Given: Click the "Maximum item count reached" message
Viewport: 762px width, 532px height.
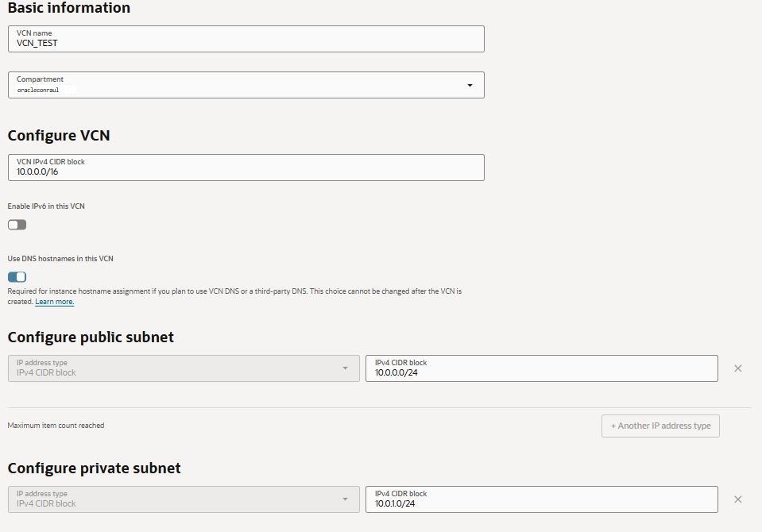Looking at the screenshot, I should click(56, 426).
